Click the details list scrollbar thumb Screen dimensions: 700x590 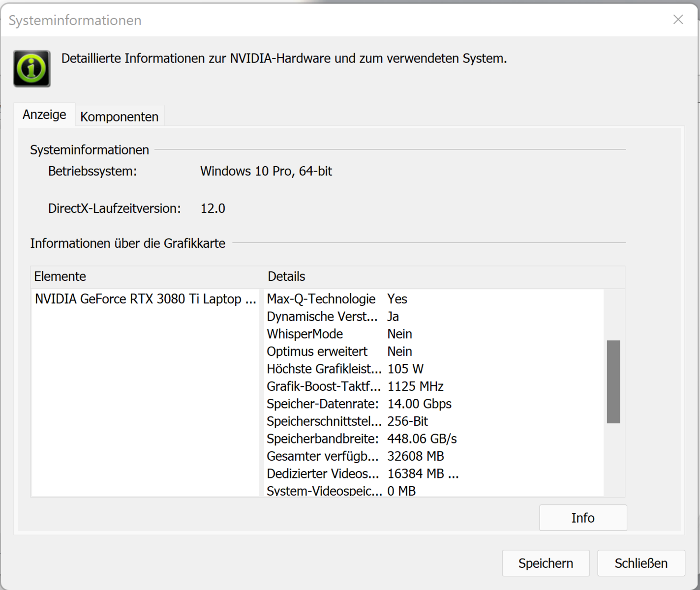[613, 381]
